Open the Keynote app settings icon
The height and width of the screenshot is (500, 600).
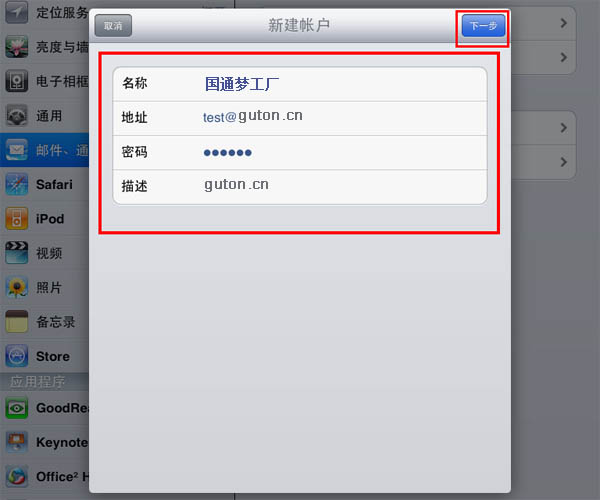tap(16, 442)
